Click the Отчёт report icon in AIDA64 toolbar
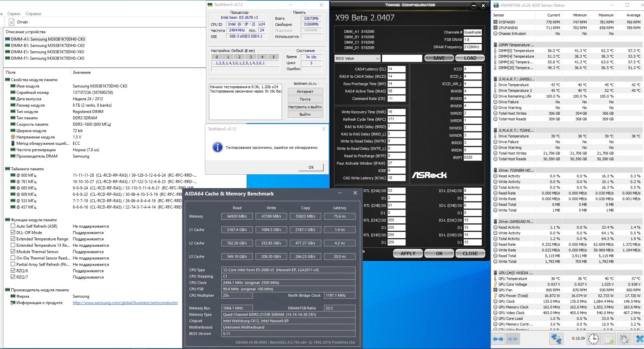Image resolution: width=644 pixels, height=349 pixels. click(12, 22)
